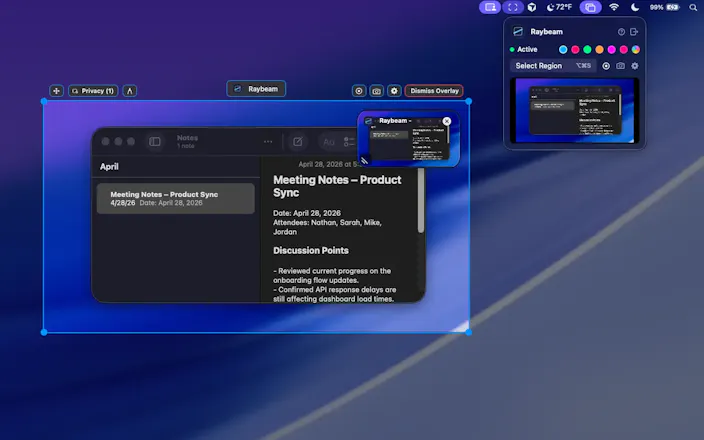704x440 pixels.
Task: Click the 99% battery status
Action: [664, 7]
